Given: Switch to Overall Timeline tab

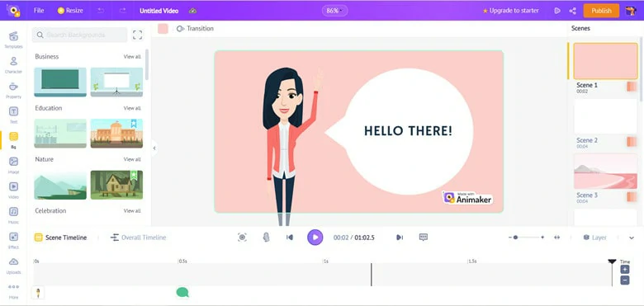Looking at the screenshot, I should coord(139,238).
